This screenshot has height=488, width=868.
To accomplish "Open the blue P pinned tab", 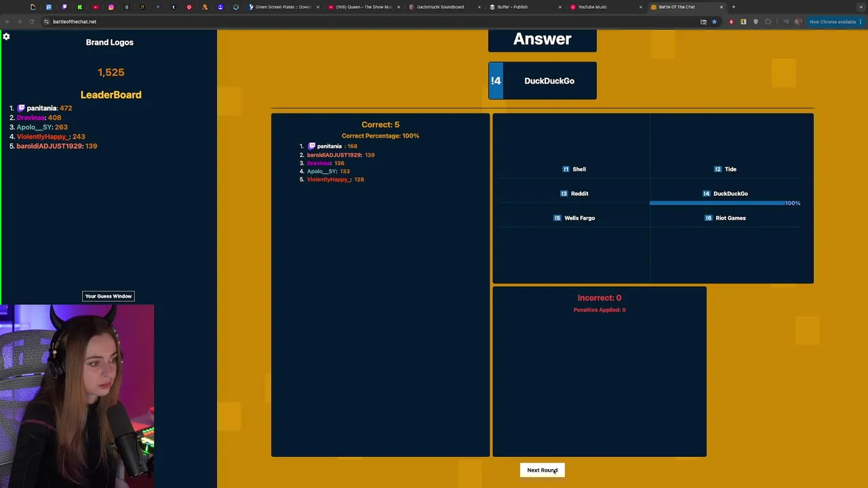I will (49, 7).
